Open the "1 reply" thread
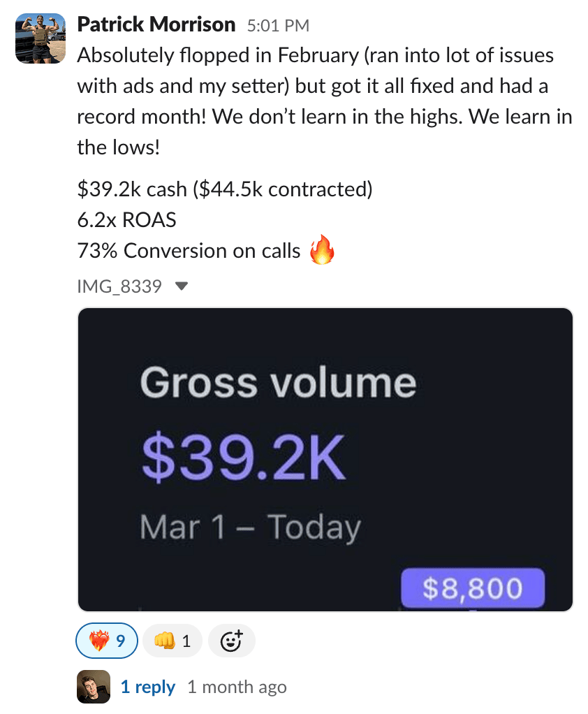The height and width of the screenshot is (714, 588). tap(147, 687)
